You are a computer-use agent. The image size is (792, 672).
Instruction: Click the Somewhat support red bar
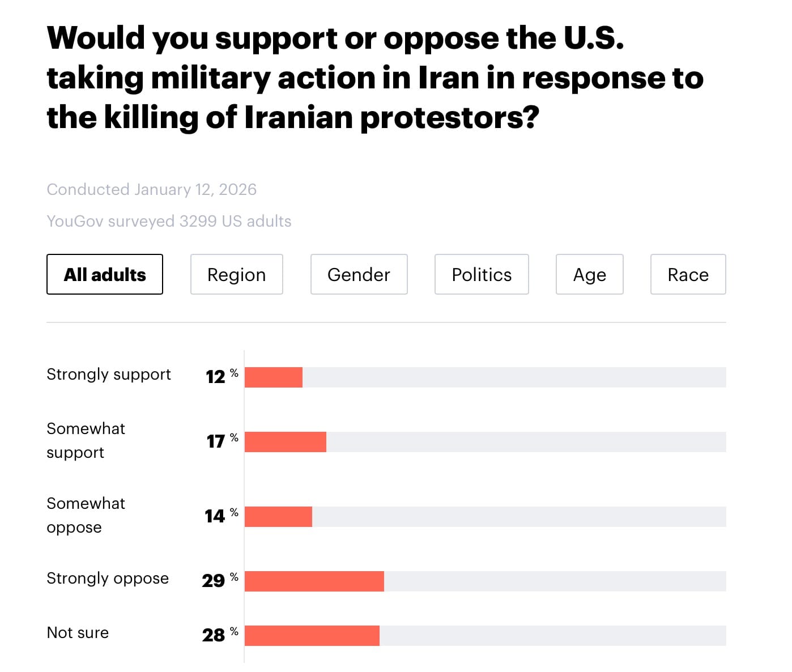[x=286, y=442]
